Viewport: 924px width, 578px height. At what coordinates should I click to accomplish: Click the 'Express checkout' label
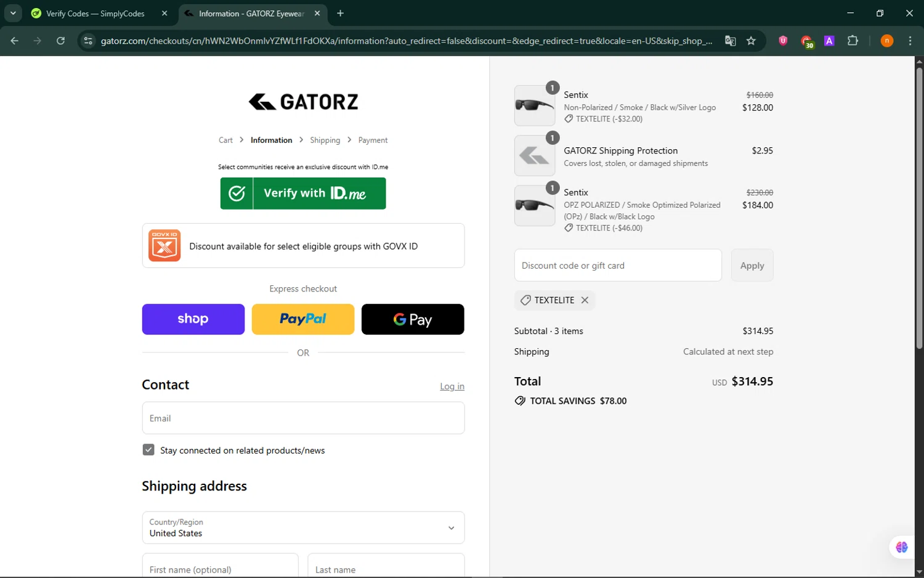point(303,289)
